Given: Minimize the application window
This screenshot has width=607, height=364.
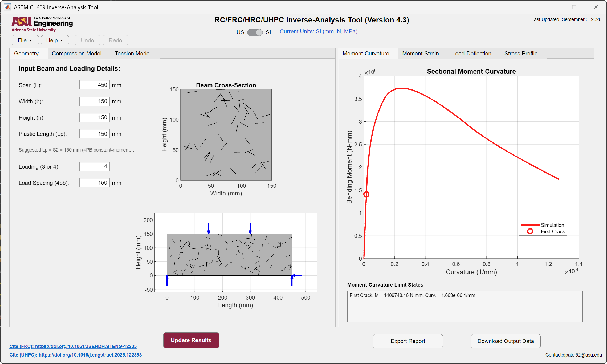Looking at the screenshot, I should 552,7.
